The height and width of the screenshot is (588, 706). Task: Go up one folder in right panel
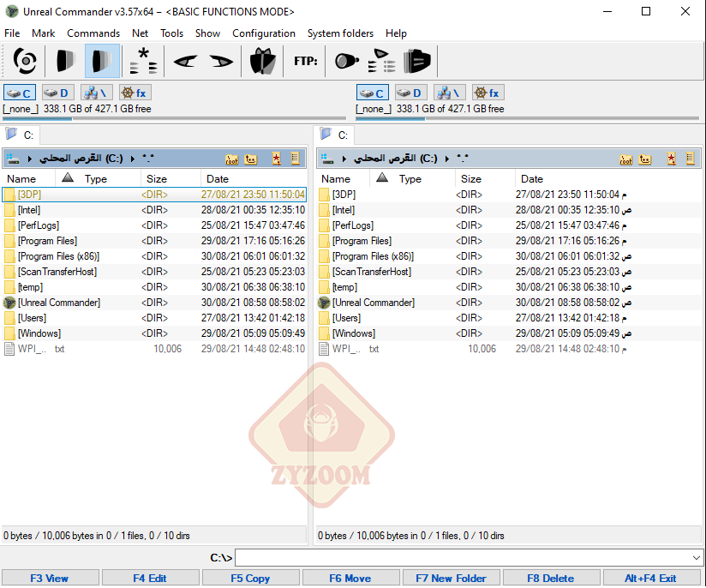click(645, 159)
